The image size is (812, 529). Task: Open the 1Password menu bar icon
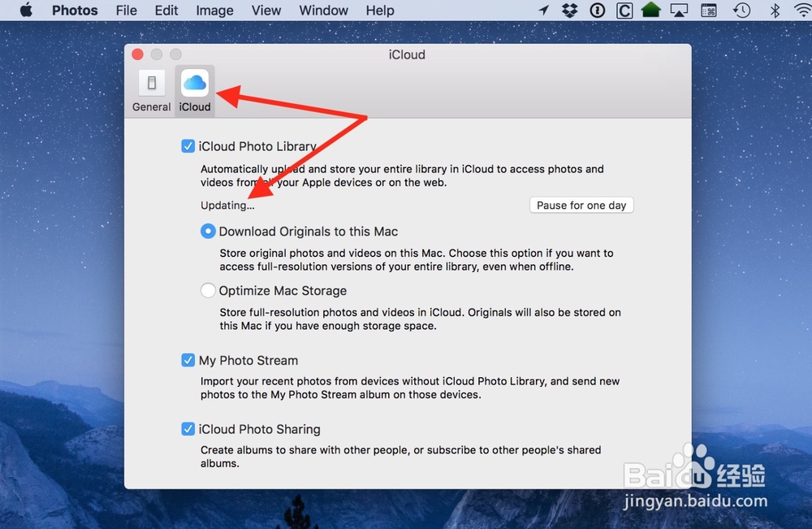(597, 11)
